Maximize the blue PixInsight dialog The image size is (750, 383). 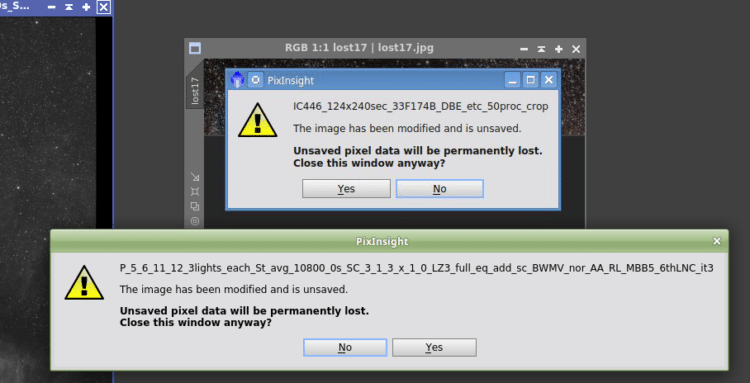point(530,80)
